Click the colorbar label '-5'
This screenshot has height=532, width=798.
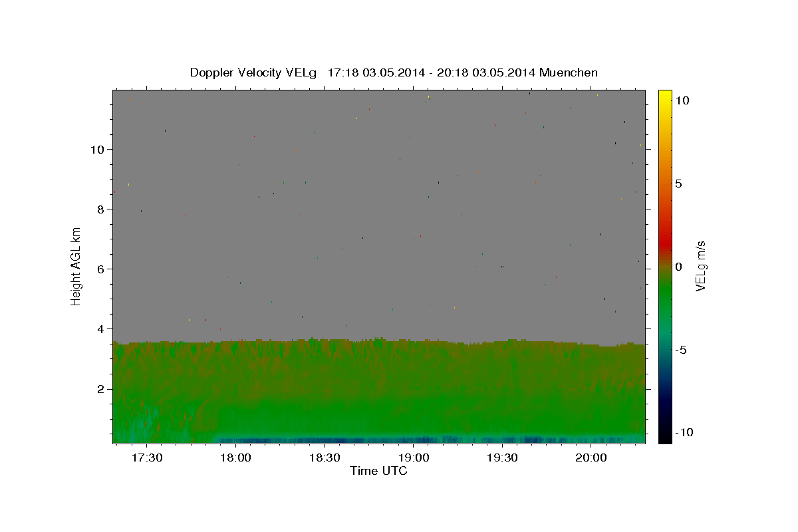coord(681,350)
